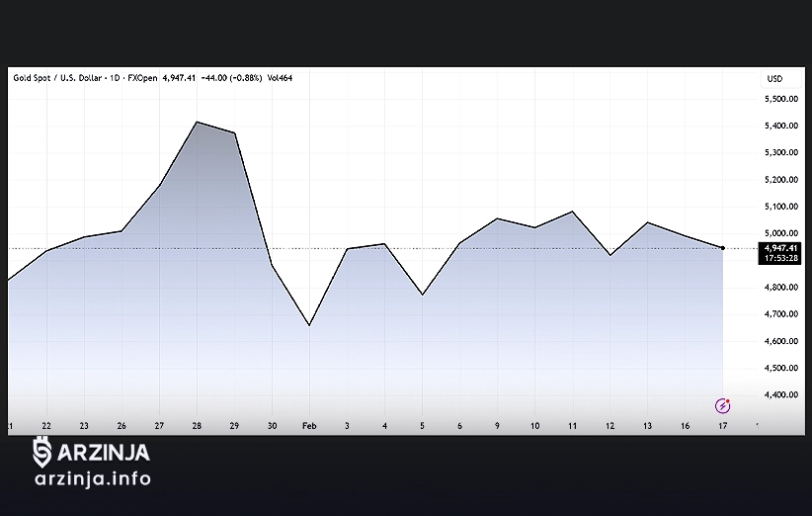
Task: Click the 17 date label on the time axis
Action: tap(723, 425)
